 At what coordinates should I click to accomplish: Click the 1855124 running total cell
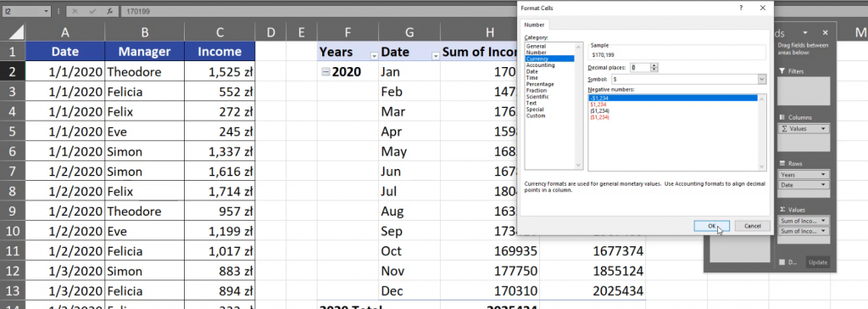pyautogui.click(x=593, y=272)
